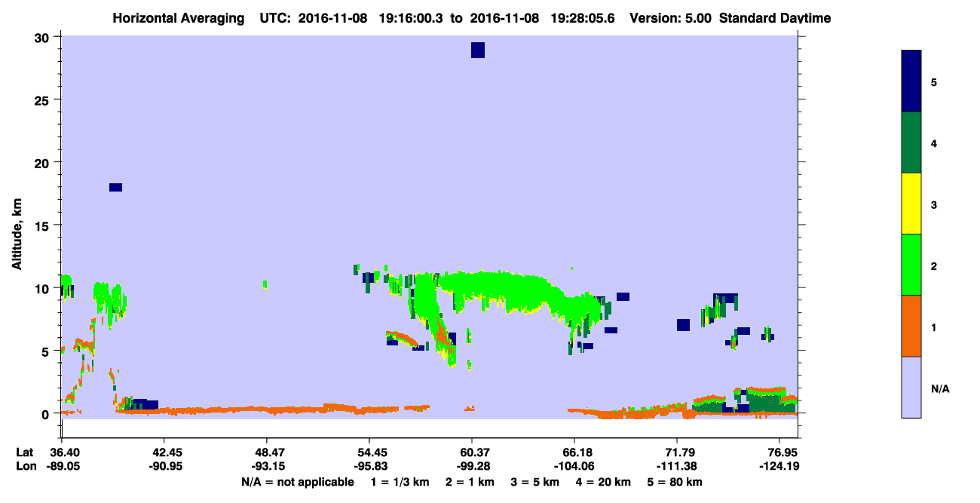Click the longitude value -99.28
This screenshot has height=503, width=980.
tap(472, 466)
